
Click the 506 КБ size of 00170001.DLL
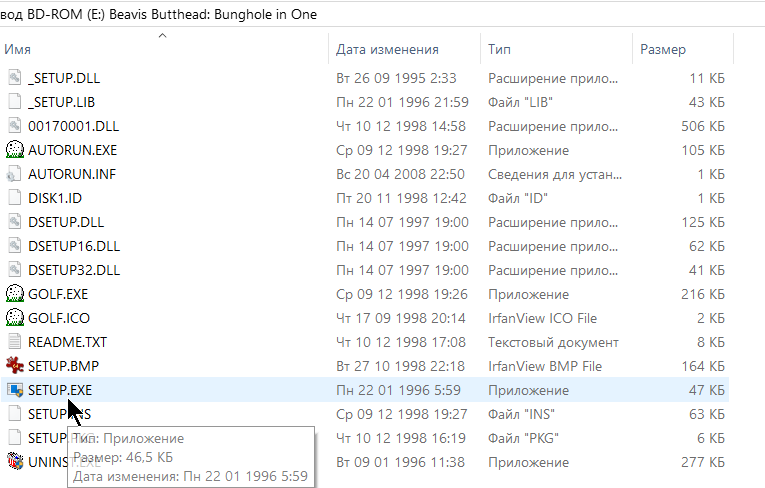703,126
